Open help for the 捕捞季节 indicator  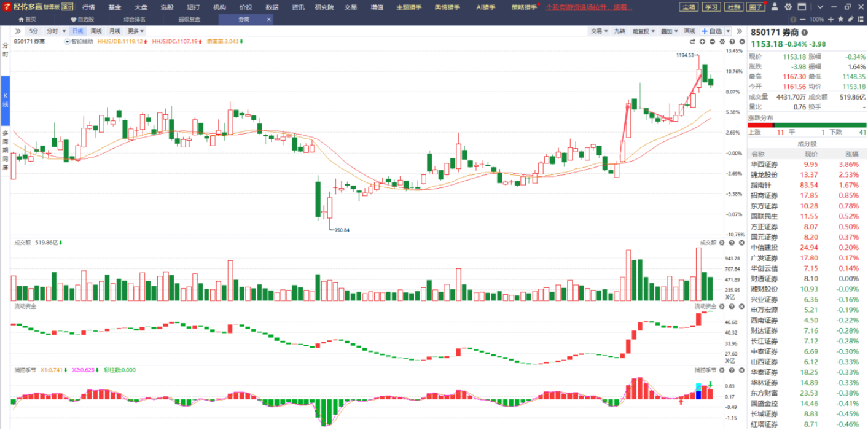[x=732, y=370]
